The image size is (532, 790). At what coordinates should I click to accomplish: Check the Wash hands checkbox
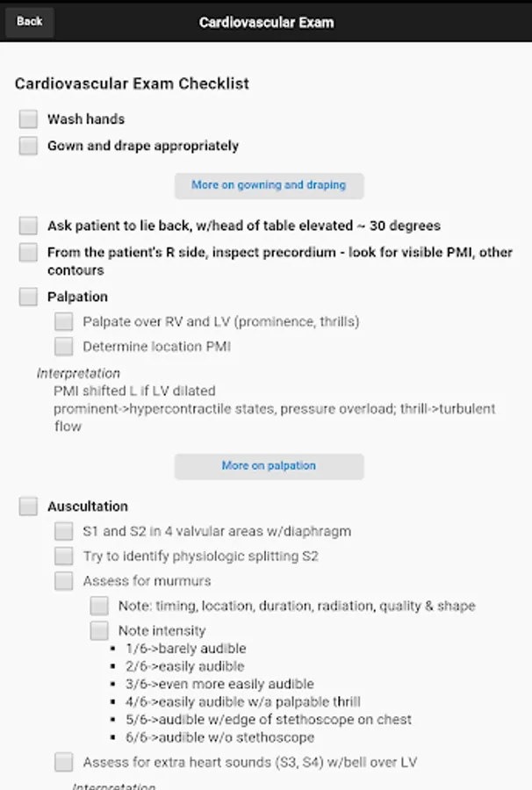[29, 119]
